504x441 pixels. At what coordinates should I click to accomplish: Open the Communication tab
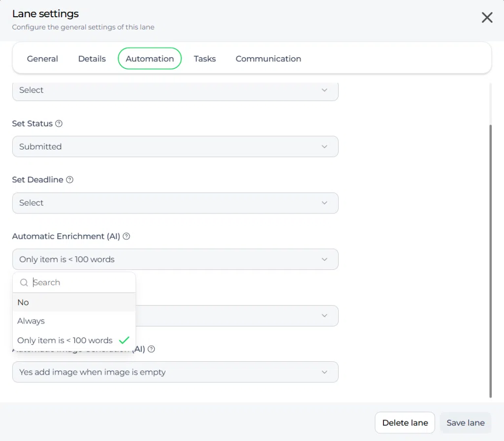pyautogui.click(x=268, y=59)
